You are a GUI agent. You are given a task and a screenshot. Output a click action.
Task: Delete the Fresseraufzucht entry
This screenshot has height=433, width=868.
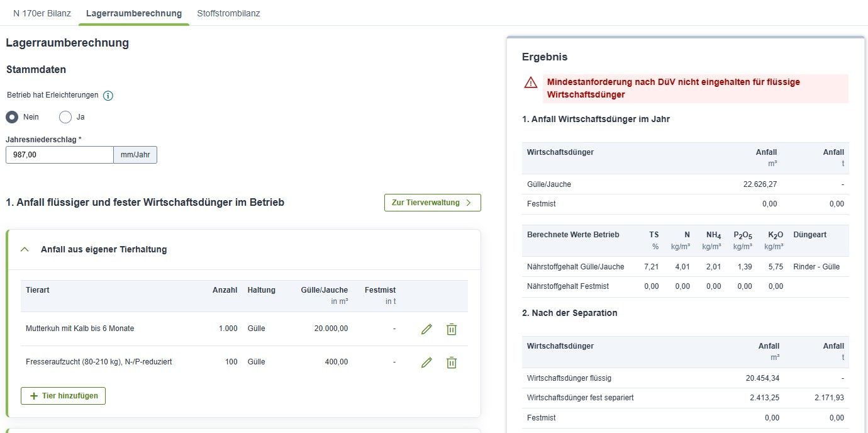coord(451,362)
